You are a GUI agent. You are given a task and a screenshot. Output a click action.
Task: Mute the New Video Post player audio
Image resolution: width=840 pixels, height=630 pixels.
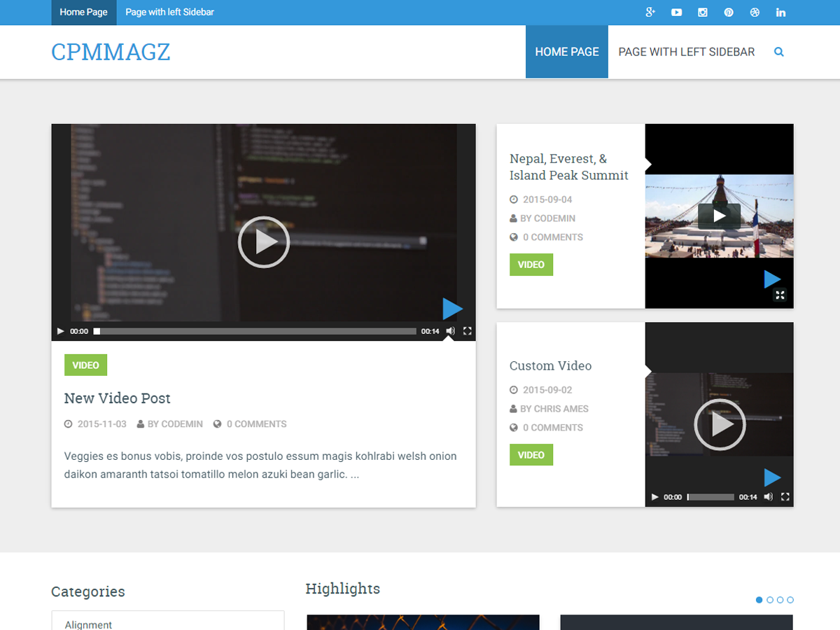[450, 330]
